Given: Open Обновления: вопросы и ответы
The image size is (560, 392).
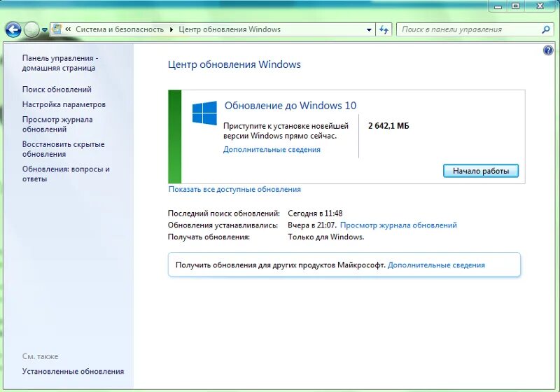Looking at the screenshot, I should coord(66,174).
